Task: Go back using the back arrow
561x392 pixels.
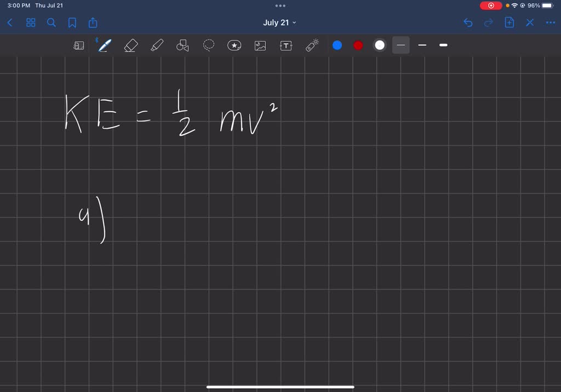Action: tap(10, 23)
